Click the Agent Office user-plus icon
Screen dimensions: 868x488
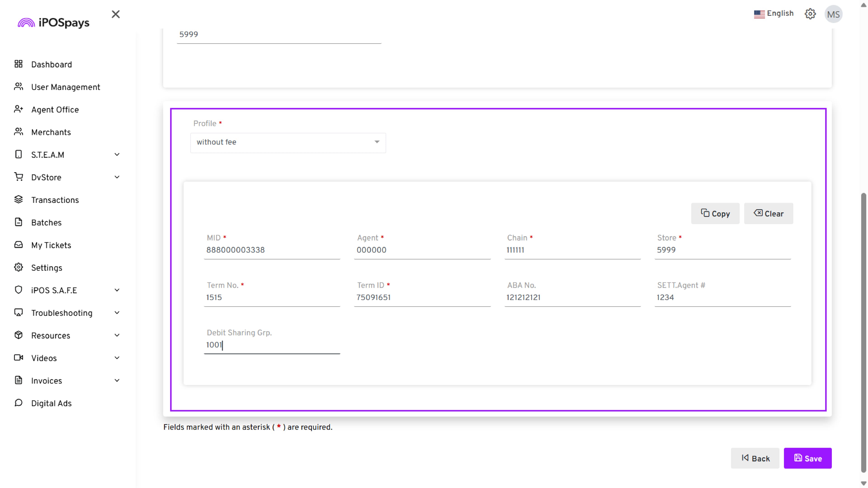[x=19, y=109]
